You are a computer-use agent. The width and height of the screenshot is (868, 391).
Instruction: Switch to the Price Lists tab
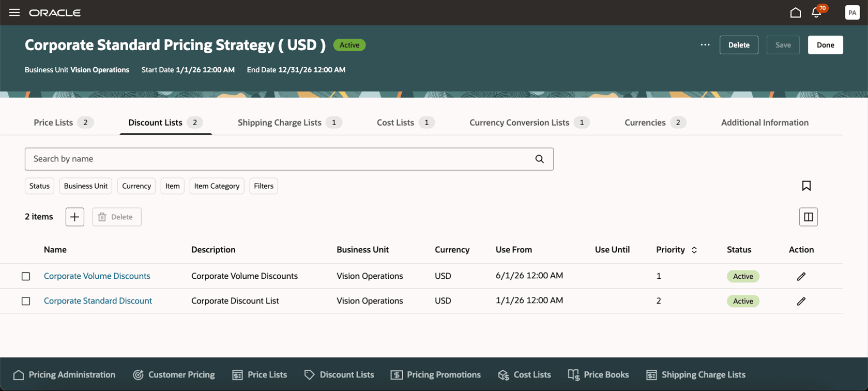[x=64, y=123]
